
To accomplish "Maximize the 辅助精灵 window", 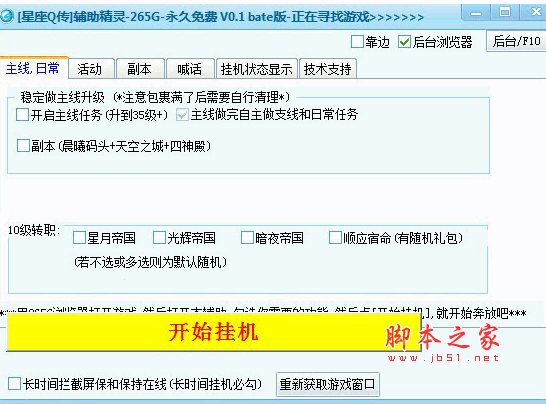I will click(x=505, y=13).
